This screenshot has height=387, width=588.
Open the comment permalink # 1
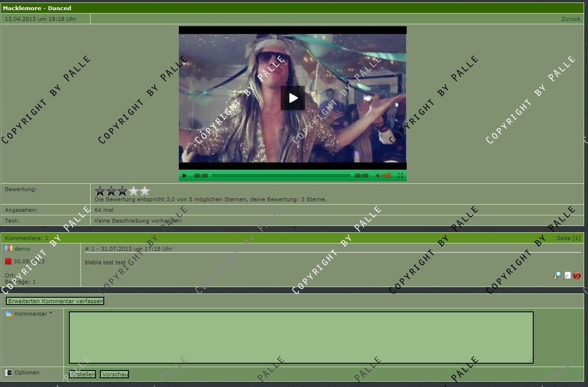90,249
